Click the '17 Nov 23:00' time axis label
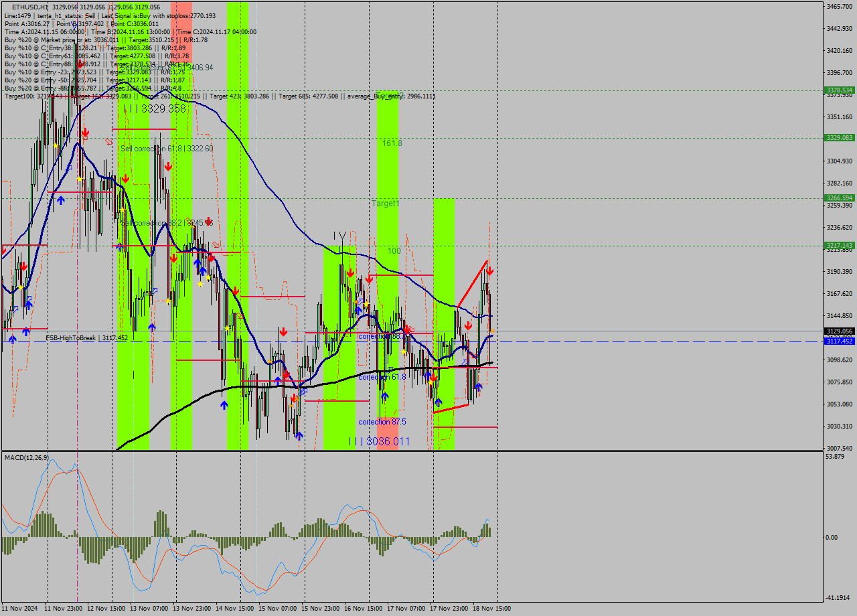 [449, 609]
